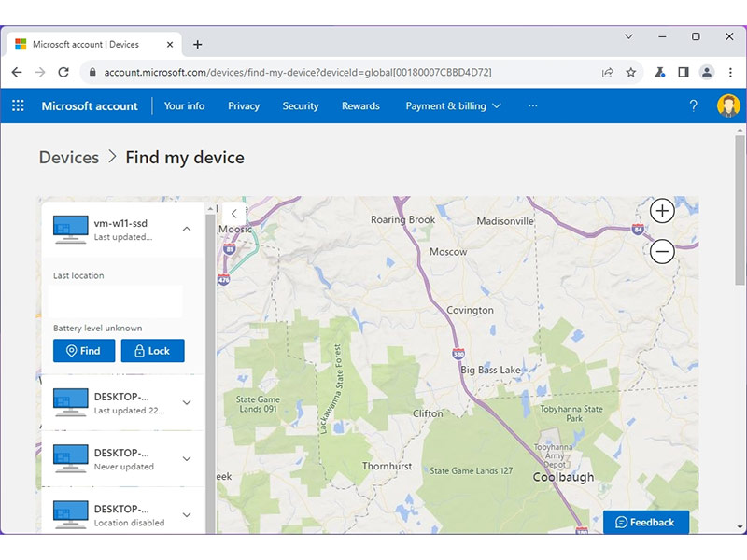The image size is (747, 560).
Task: Open a new browser tab
Action: (197, 45)
